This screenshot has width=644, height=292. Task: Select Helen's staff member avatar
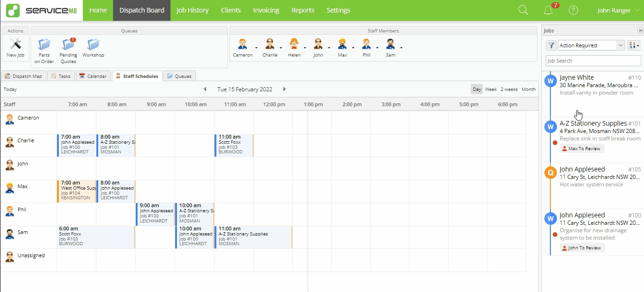294,44
